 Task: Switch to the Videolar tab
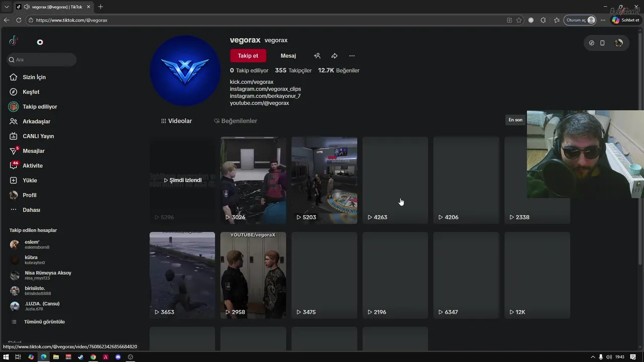point(177,121)
